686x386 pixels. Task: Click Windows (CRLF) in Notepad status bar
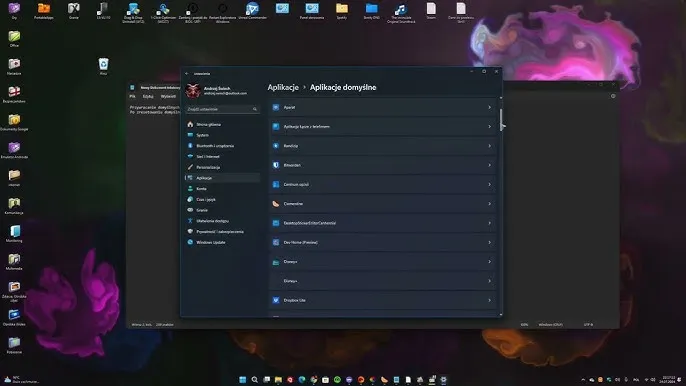[550, 325]
